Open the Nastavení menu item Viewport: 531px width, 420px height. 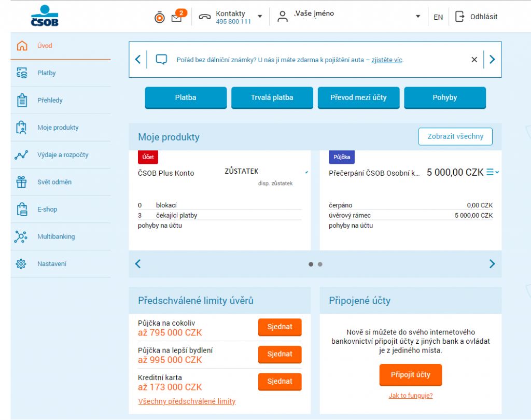[61, 264]
